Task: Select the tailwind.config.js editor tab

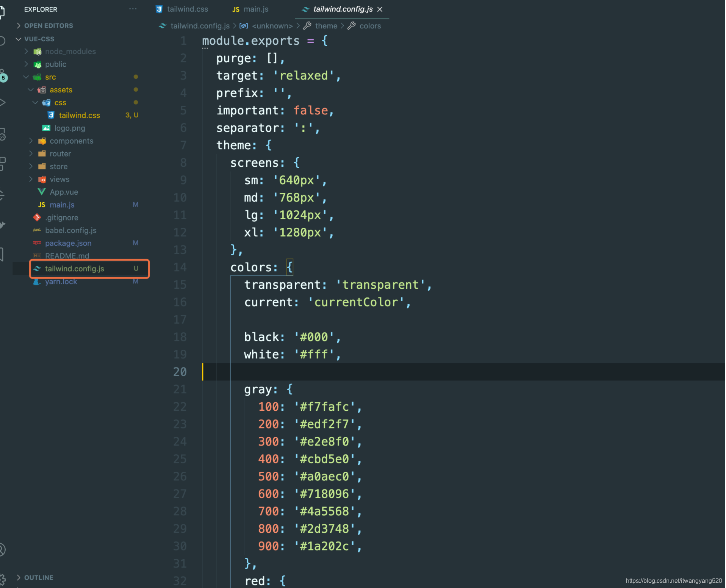Action: tap(343, 9)
